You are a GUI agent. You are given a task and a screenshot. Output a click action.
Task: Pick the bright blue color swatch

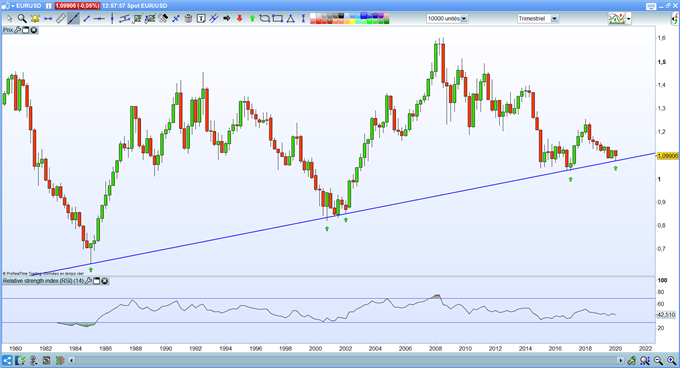tap(363, 16)
